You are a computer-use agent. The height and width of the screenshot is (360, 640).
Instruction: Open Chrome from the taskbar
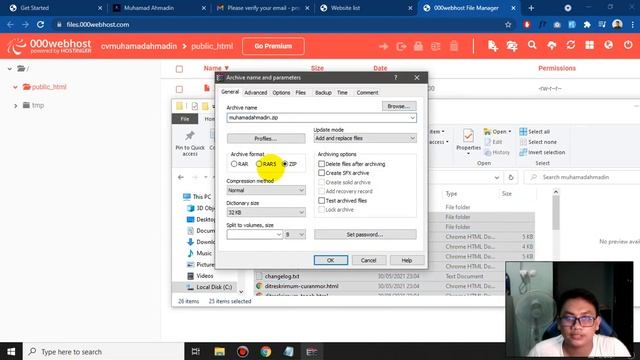click(x=266, y=351)
